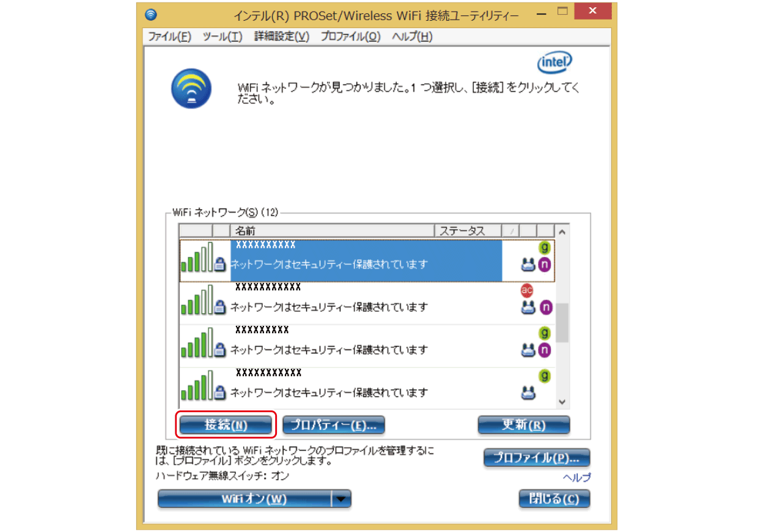
Task: Open the ツール(T) menu
Action: tap(223, 37)
